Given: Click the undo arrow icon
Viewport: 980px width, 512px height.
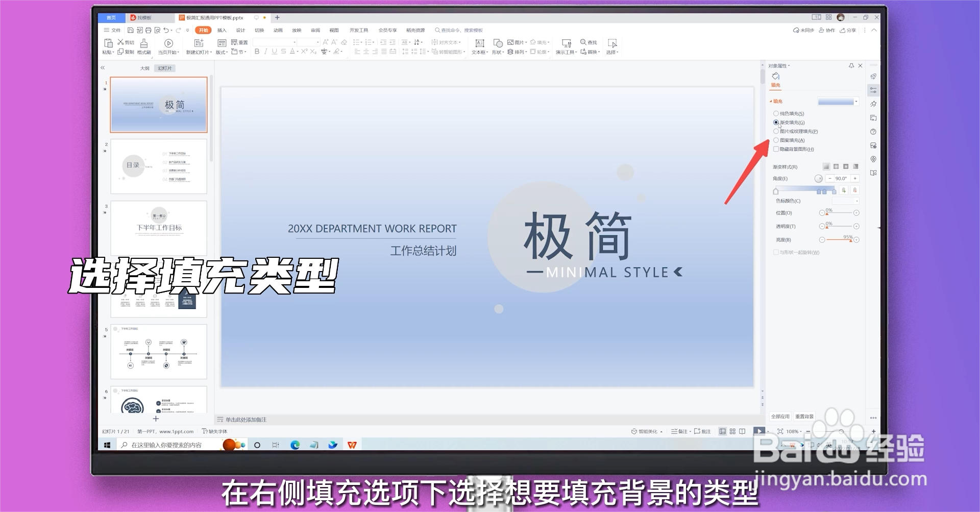Looking at the screenshot, I should pyautogui.click(x=166, y=31).
